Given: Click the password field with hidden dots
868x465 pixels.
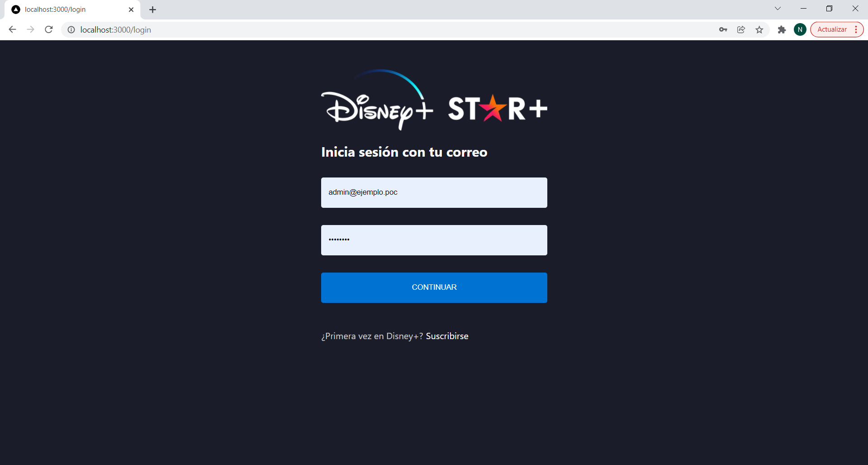Looking at the screenshot, I should tap(434, 240).
